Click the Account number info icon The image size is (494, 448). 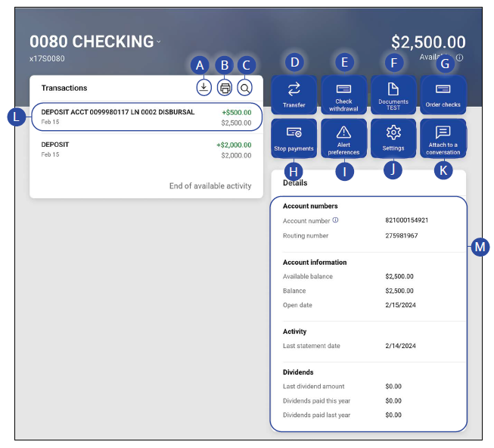(335, 220)
